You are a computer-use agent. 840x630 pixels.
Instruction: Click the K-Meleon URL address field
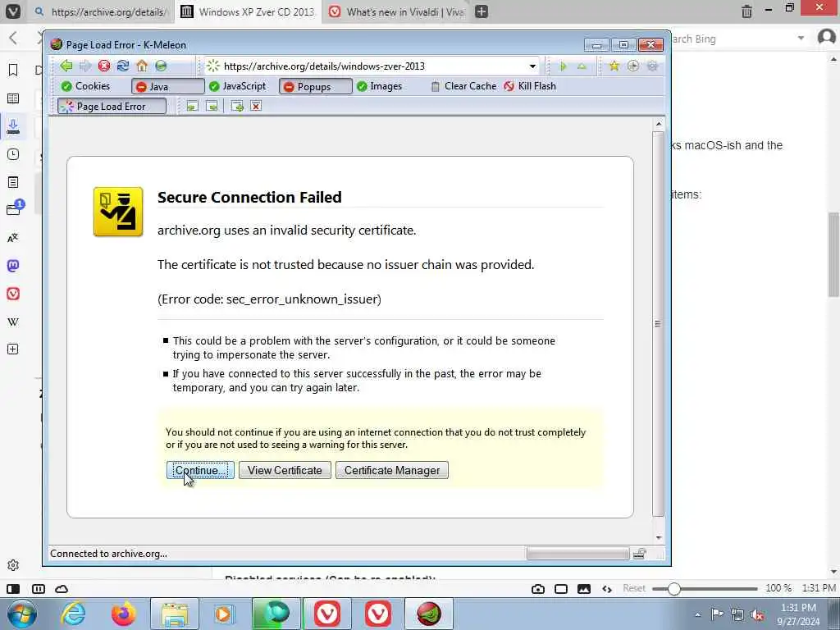tap(373, 66)
